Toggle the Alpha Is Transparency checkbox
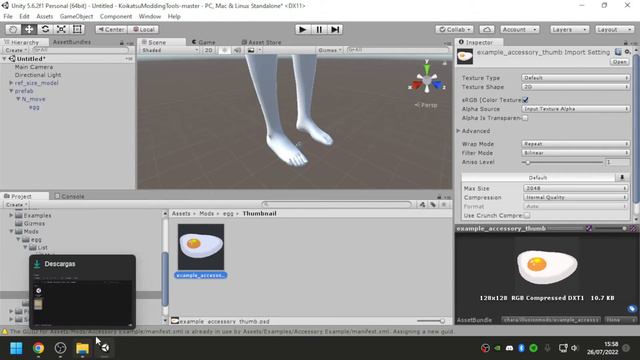 [525, 118]
